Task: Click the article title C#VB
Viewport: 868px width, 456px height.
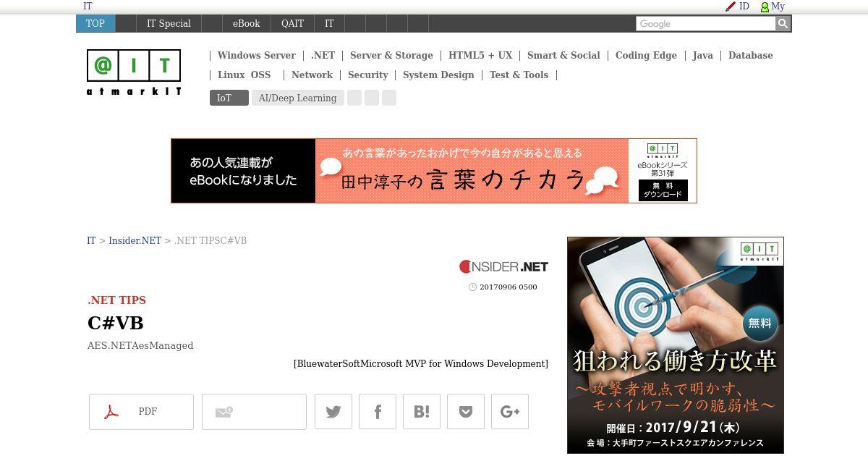Action: (x=116, y=324)
